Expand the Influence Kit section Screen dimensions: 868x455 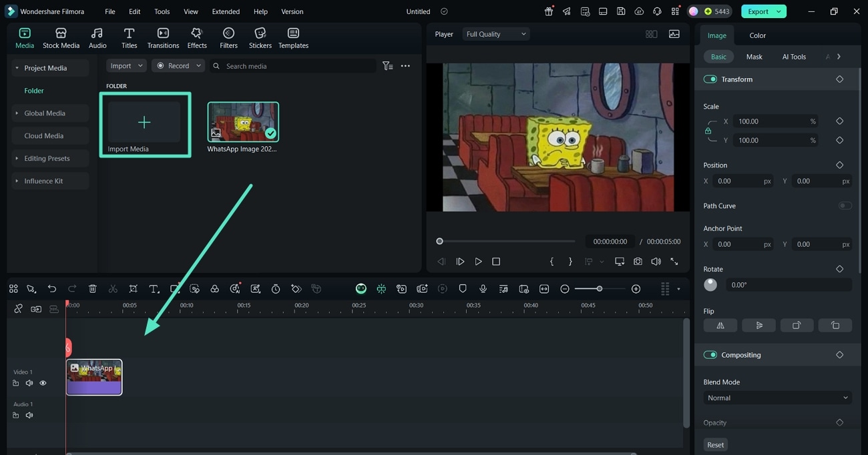[17, 181]
